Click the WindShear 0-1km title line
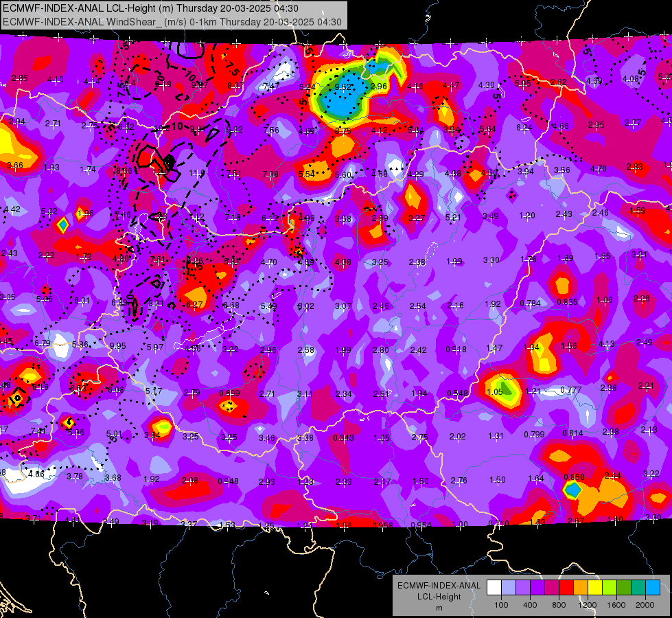The width and height of the screenshot is (672, 618). 172,22
